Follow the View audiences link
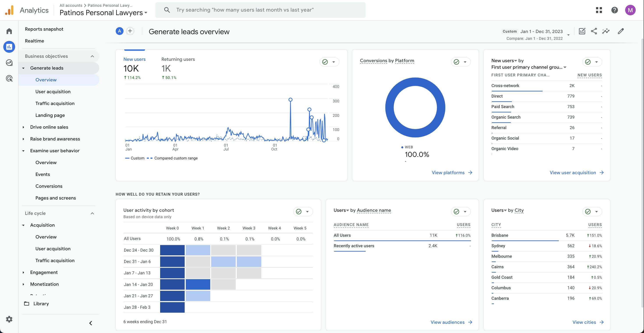 pyautogui.click(x=448, y=322)
